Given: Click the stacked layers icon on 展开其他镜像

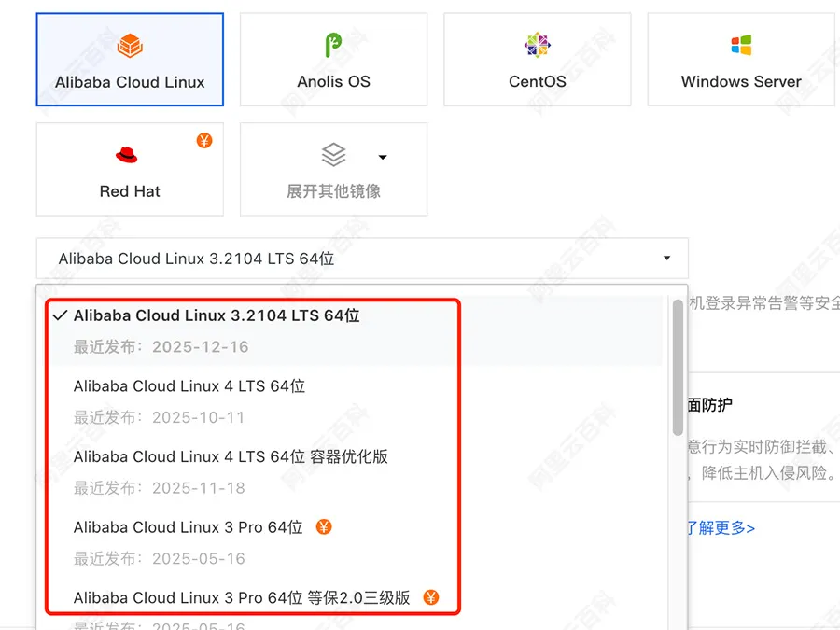Looking at the screenshot, I should coord(333,154).
